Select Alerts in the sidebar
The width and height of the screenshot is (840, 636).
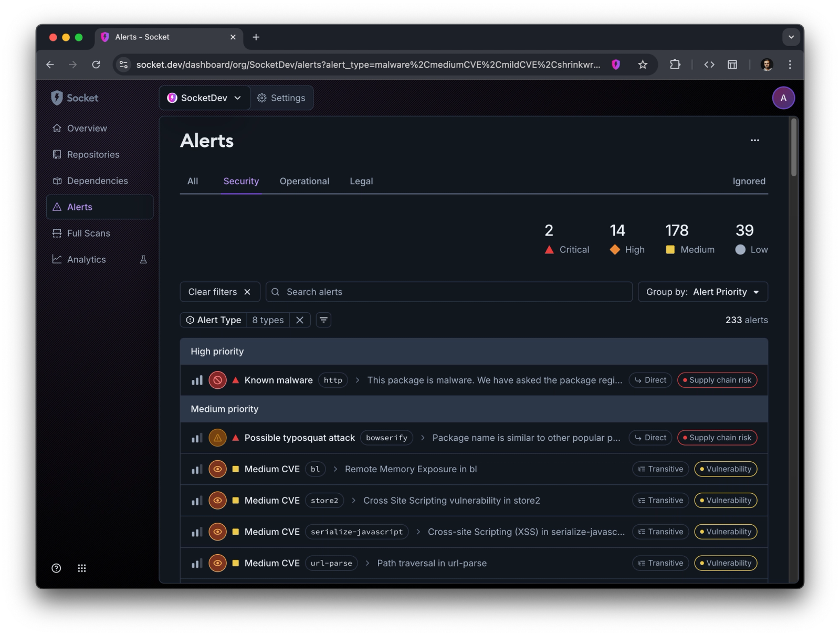click(100, 207)
